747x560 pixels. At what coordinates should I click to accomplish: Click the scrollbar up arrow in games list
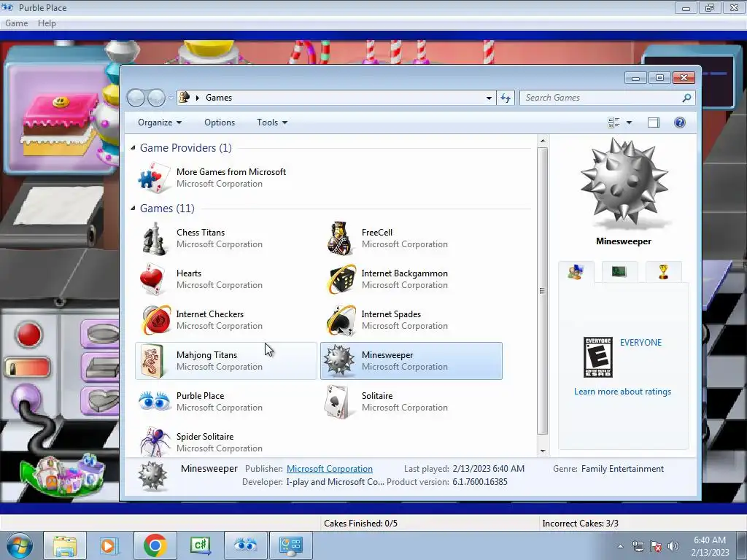tap(542, 141)
